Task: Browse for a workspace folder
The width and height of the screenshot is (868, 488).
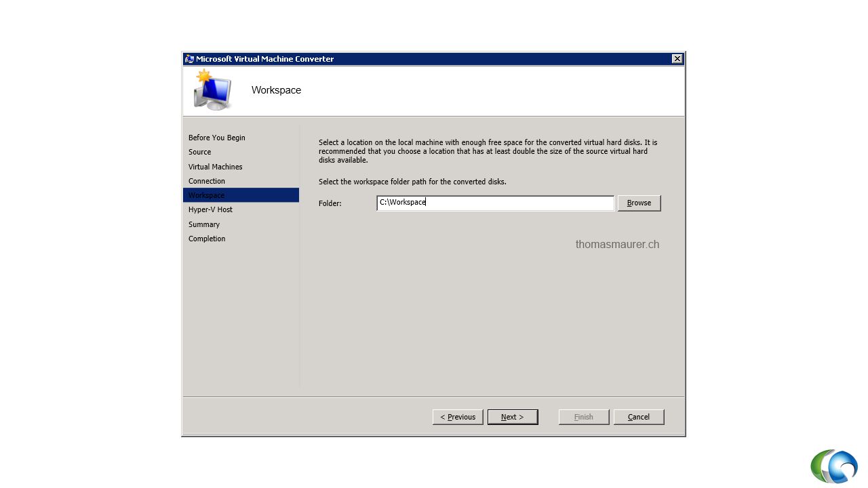Action: point(639,203)
